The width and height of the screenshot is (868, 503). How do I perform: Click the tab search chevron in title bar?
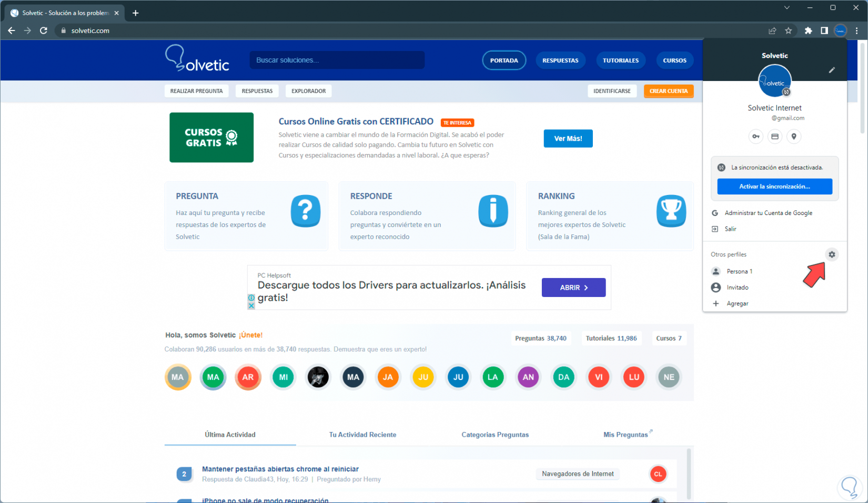[787, 8]
